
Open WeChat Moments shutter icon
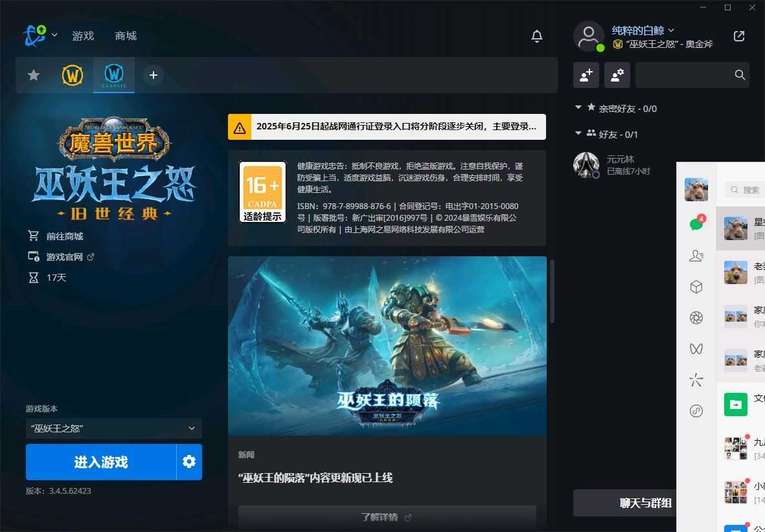coord(696,318)
